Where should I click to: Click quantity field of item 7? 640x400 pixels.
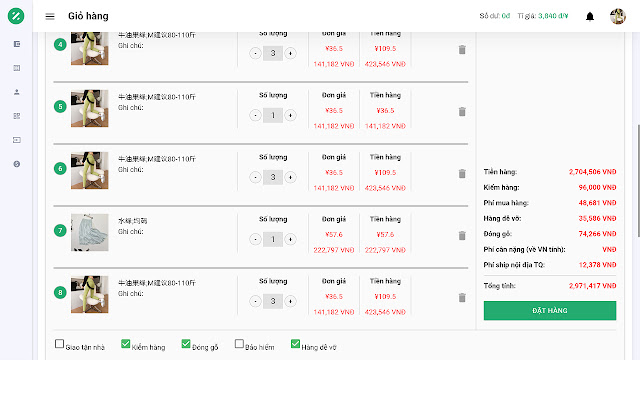tap(273, 240)
